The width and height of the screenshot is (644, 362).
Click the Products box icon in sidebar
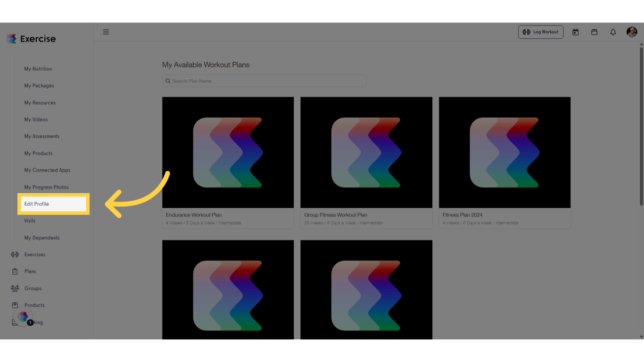pyautogui.click(x=15, y=305)
